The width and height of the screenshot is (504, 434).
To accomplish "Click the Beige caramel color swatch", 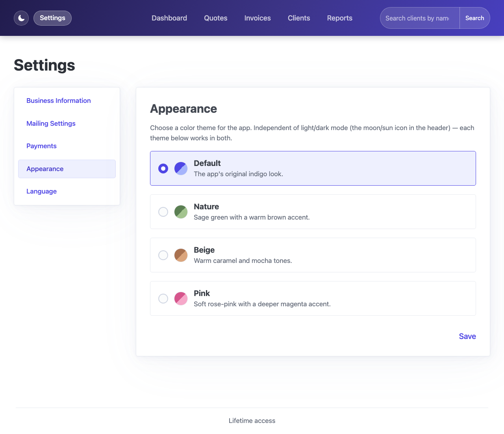I will 181,255.
